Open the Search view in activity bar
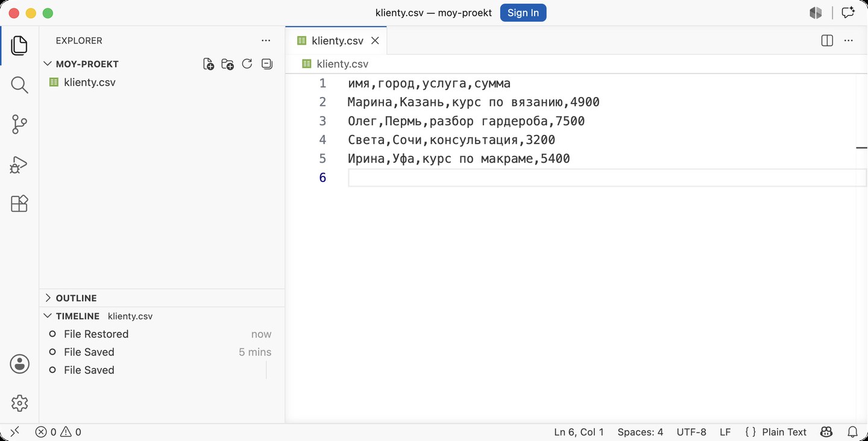 coord(19,85)
